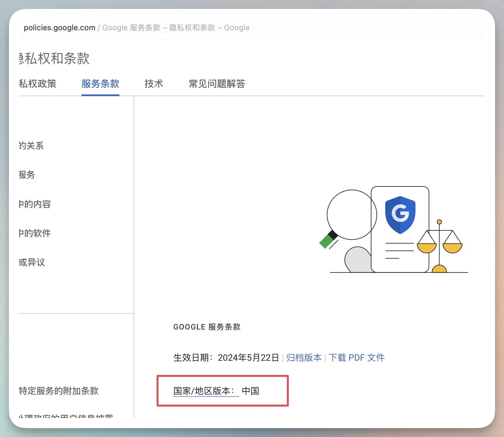Click the 隐私权和条款 page heading
The height and width of the screenshot is (437, 504).
54,58
